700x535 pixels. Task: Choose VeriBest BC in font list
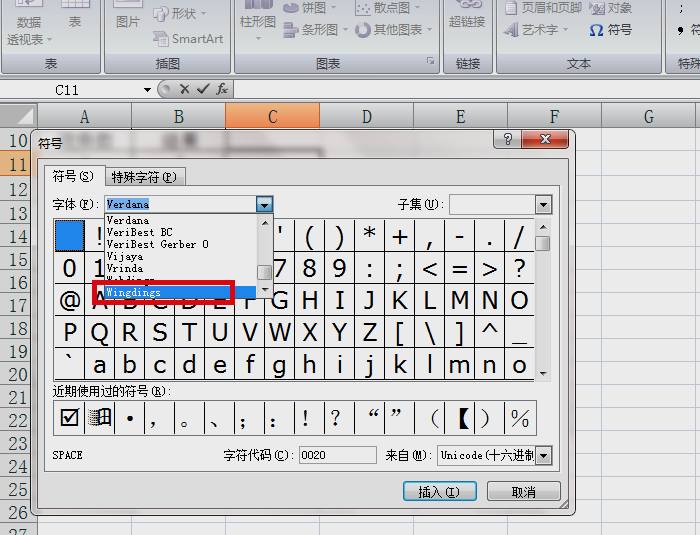(x=181, y=232)
